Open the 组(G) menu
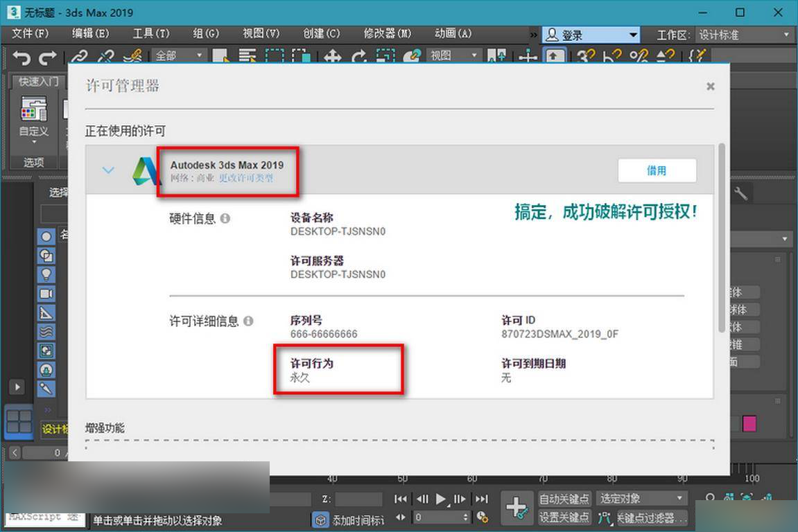 point(206,33)
